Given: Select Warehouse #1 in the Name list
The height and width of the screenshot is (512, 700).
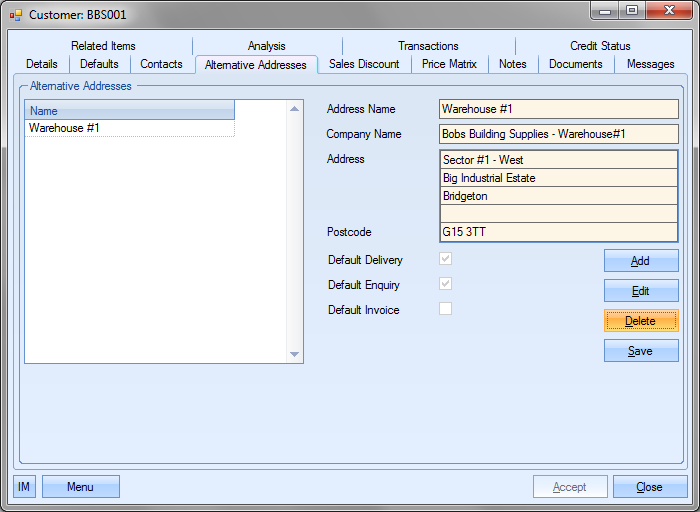Looking at the screenshot, I should point(64,128).
